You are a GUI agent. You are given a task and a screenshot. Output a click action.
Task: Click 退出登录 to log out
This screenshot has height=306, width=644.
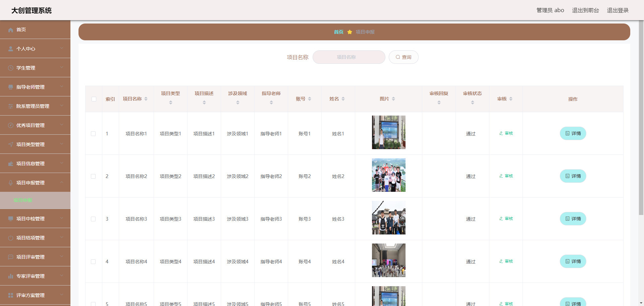(618, 10)
